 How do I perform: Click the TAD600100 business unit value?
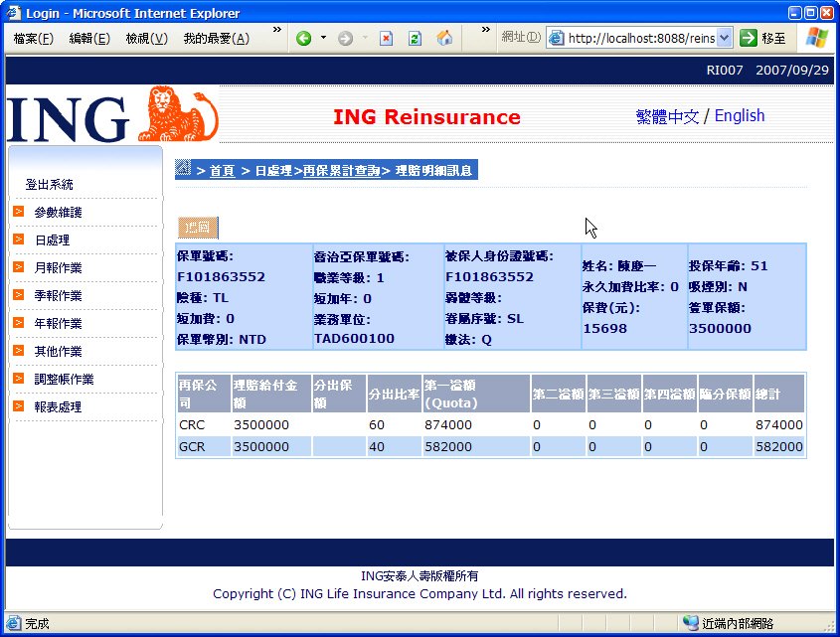click(354, 339)
